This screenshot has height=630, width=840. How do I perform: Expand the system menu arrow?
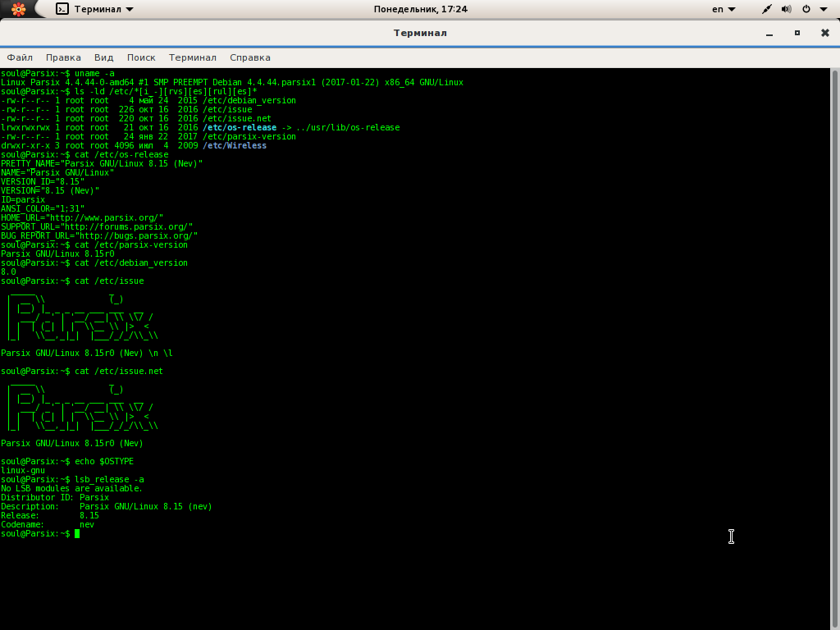(x=824, y=10)
